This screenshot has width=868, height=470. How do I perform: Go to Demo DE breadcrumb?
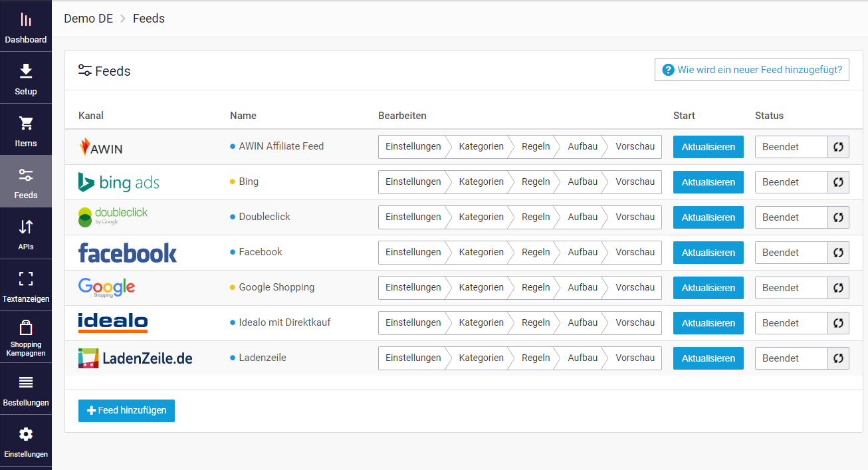pyautogui.click(x=88, y=19)
